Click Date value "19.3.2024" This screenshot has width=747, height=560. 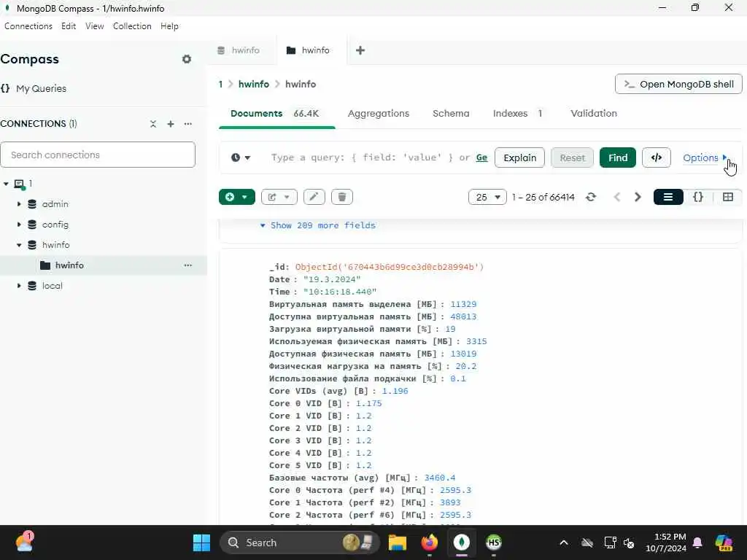pyautogui.click(x=332, y=279)
